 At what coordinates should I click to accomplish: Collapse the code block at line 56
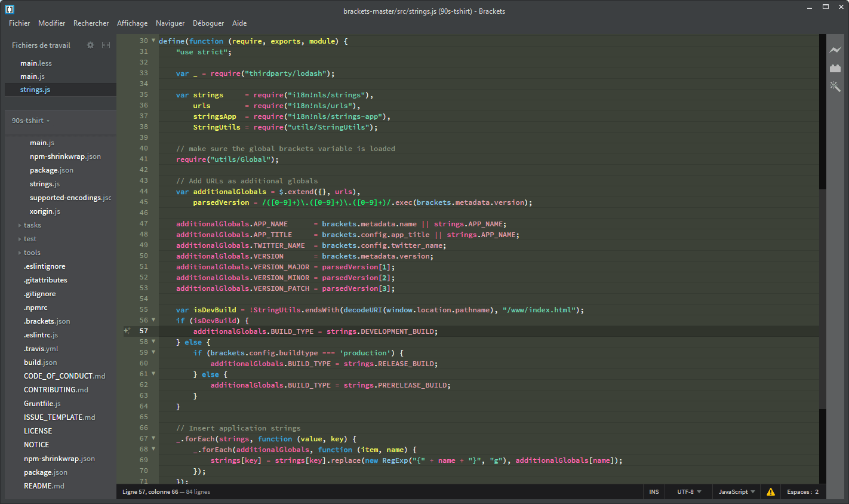coord(152,320)
